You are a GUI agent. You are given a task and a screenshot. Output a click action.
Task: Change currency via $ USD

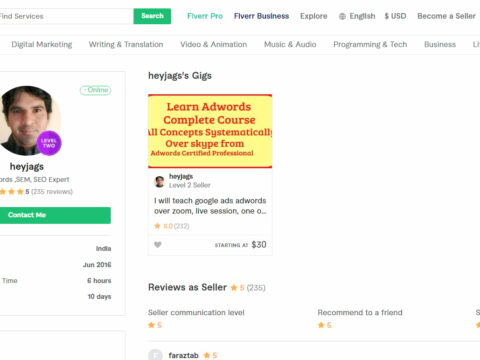click(395, 16)
